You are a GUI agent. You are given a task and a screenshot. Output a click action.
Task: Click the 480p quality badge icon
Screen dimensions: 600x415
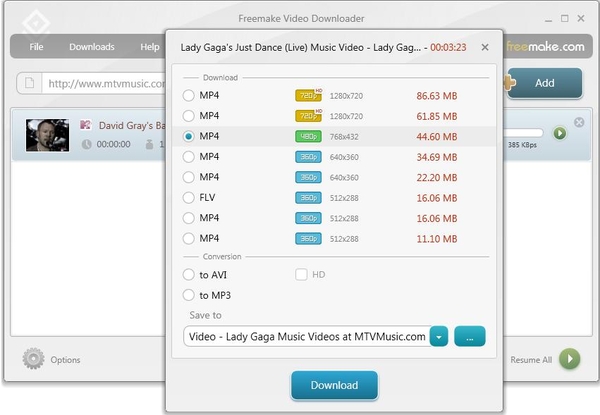[x=308, y=136]
